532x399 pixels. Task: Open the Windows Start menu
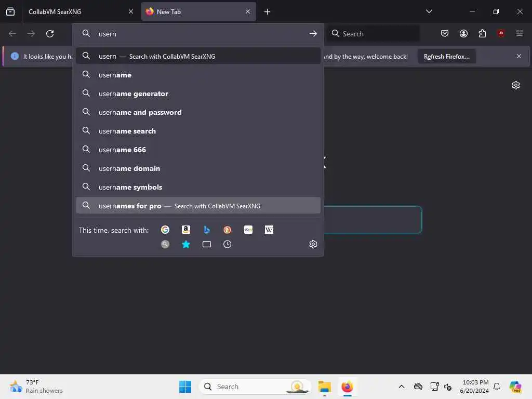(185, 387)
